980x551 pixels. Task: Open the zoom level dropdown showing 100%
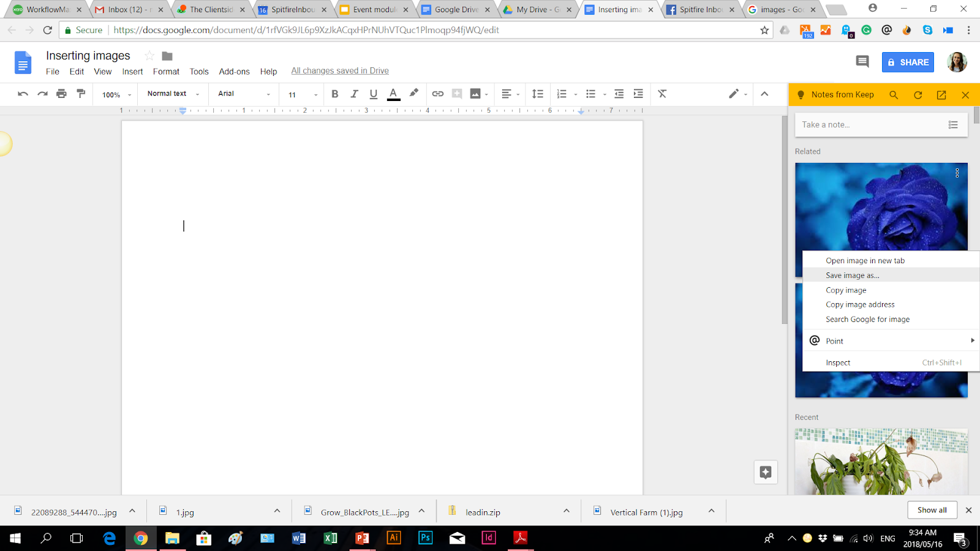tap(116, 94)
